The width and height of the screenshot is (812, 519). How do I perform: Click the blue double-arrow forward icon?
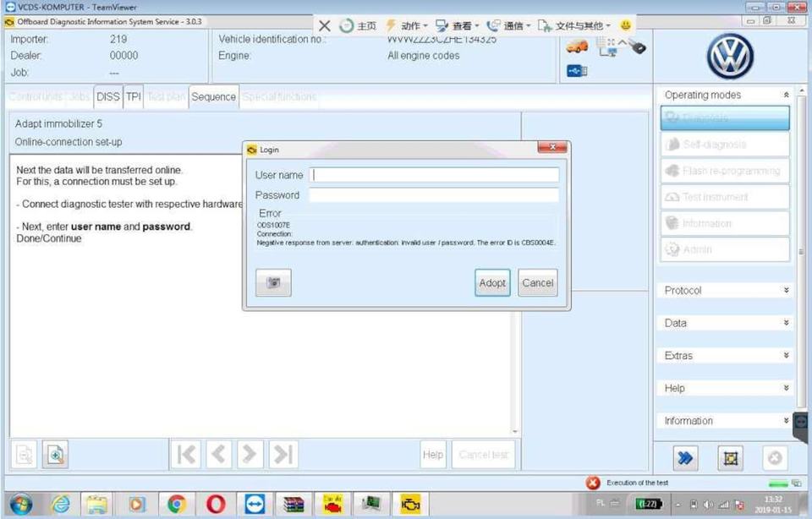685,458
